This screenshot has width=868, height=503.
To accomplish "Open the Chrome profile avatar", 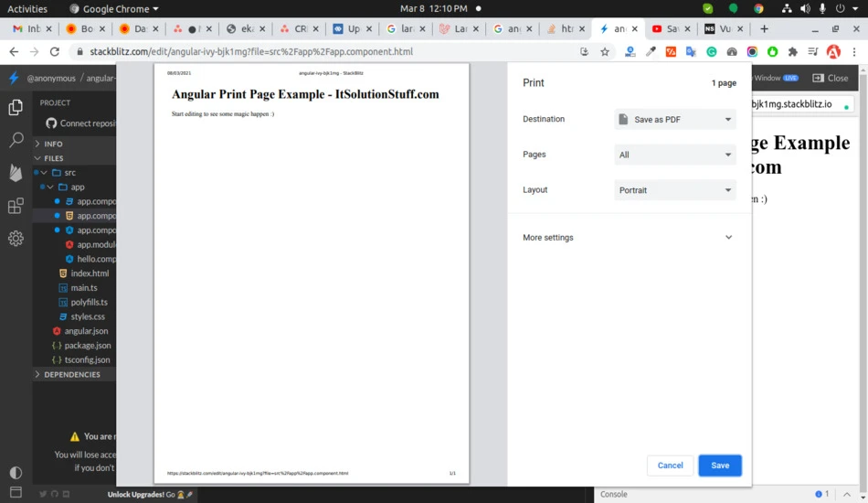I will tap(833, 51).
